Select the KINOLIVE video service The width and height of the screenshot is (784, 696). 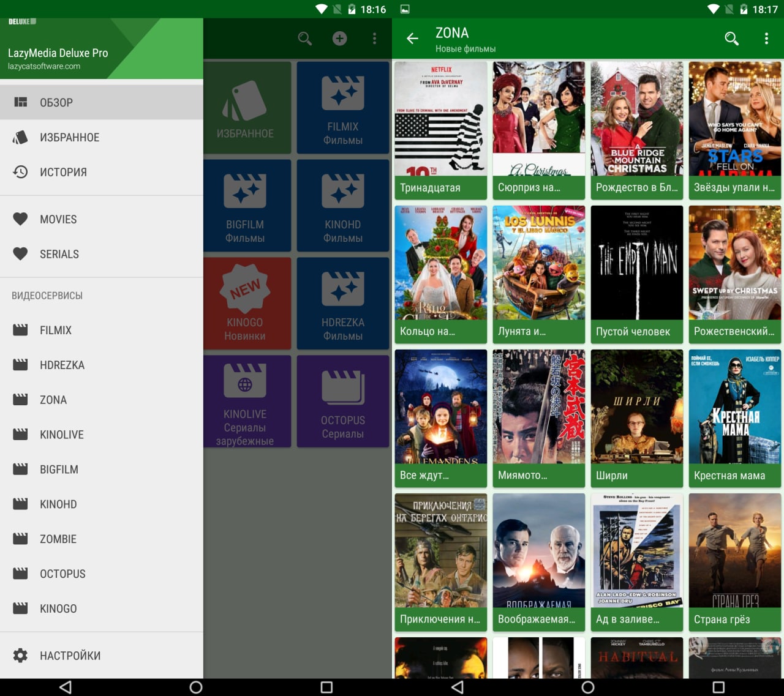click(x=102, y=435)
